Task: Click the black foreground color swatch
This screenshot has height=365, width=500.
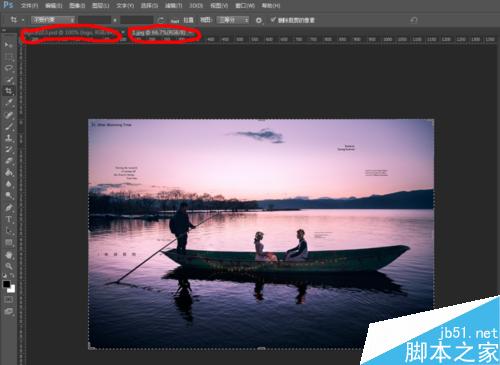Action: (x=6, y=284)
